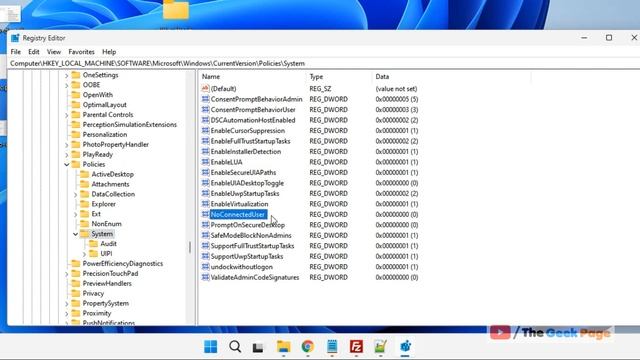Open the notepad app icon on taskbar
Image resolution: width=640 pixels, height=360 pixels.
coord(332,347)
